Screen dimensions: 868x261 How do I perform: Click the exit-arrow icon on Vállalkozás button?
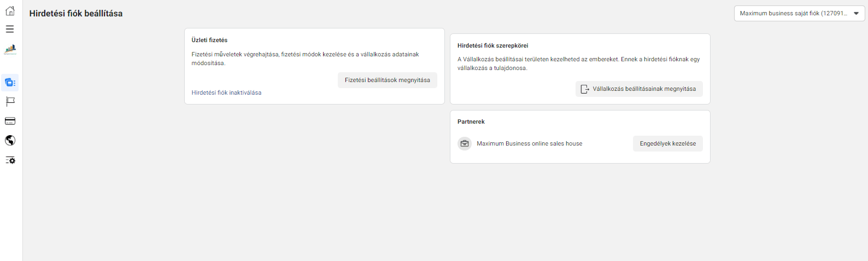pos(584,89)
